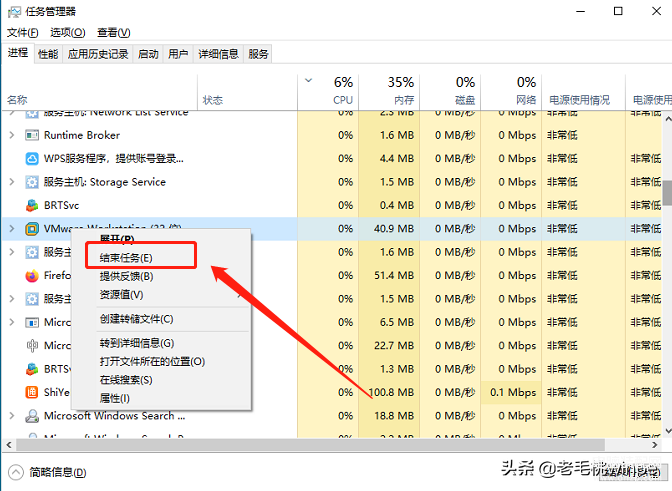This screenshot has height=491, width=672.
Task: Click the 简略信息(D) link
Action: [58, 473]
